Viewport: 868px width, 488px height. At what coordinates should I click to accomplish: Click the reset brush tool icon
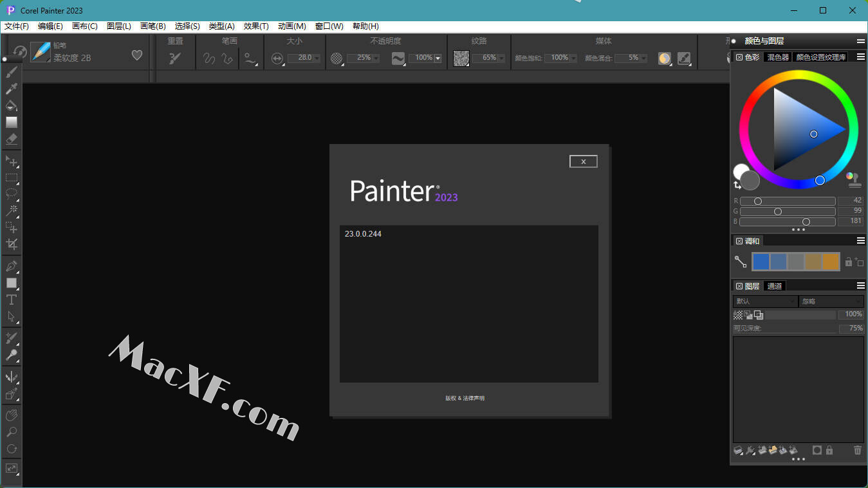(175, 58)
